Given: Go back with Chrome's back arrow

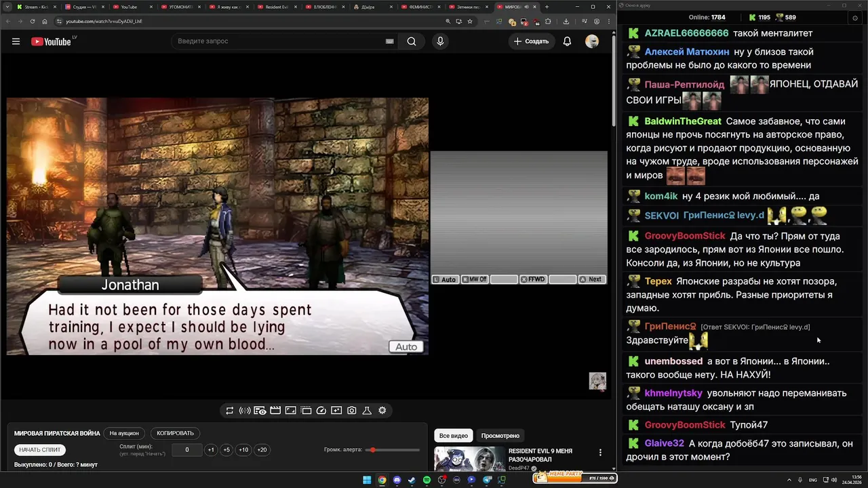Looking at the screenshot, I should click(x=7, y=21).
